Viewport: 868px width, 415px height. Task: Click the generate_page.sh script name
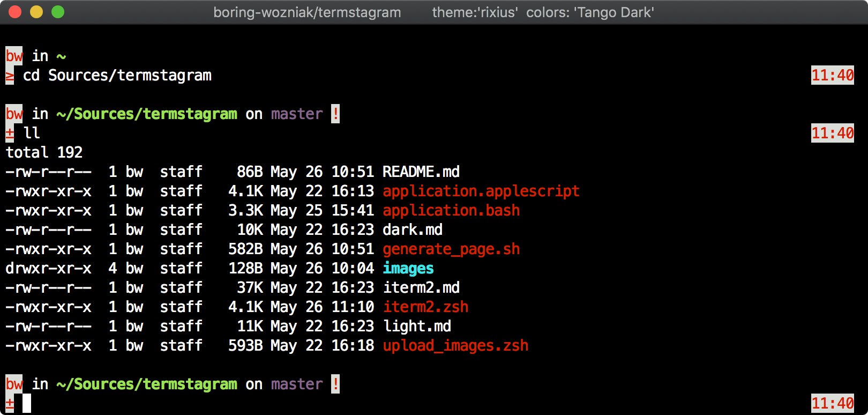point(451,249)
